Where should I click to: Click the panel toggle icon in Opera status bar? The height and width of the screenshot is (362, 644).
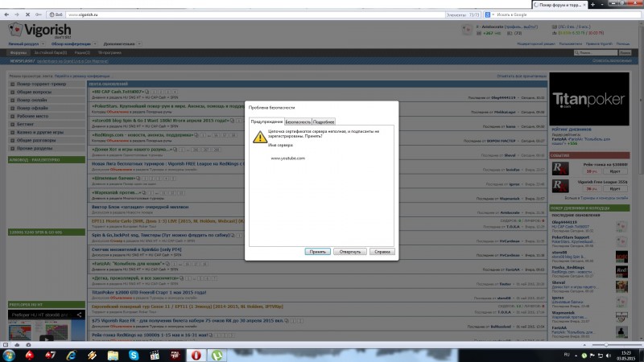point(6,345)
